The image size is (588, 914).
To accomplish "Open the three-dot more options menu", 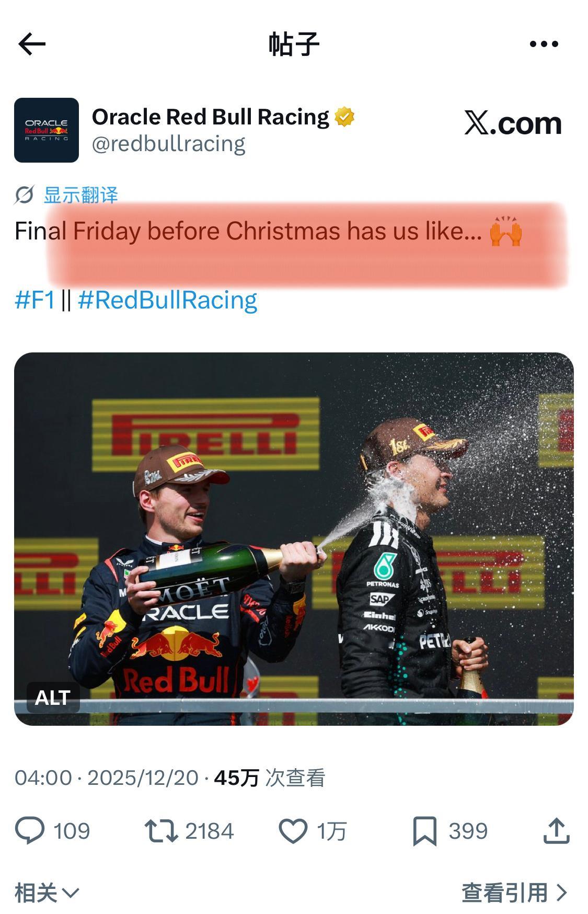I will (544, 44).
